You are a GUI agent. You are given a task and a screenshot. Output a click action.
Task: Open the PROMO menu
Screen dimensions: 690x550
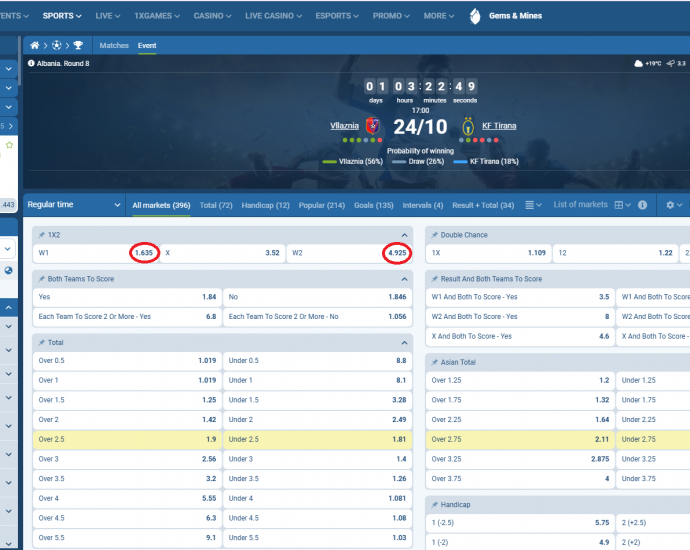coord(391,16)
